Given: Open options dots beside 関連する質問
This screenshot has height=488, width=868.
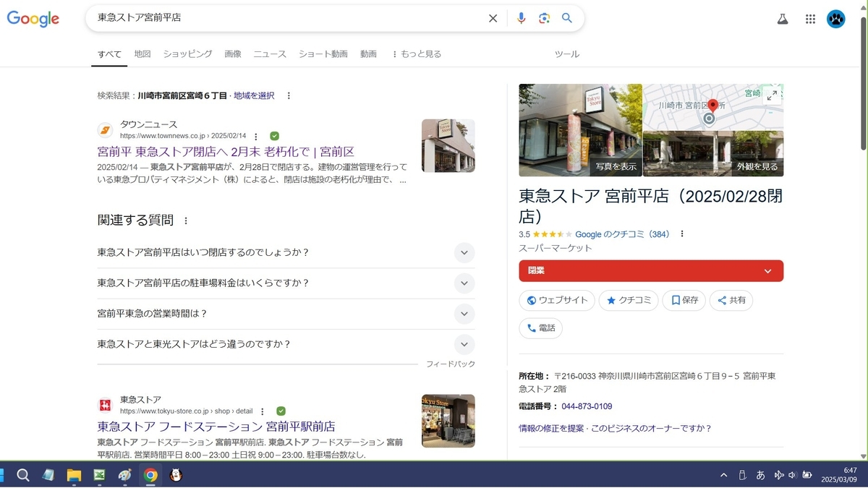Looking at the screenshot, I should point(186,221).
